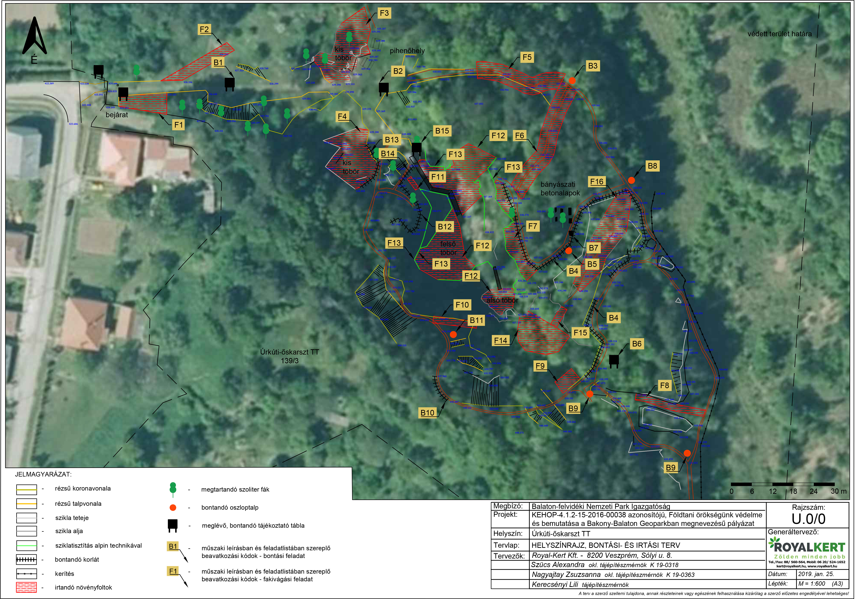Click the black info board legend symbol
The height and width of the screenshot is (599, 868).
tap(172, 525)
